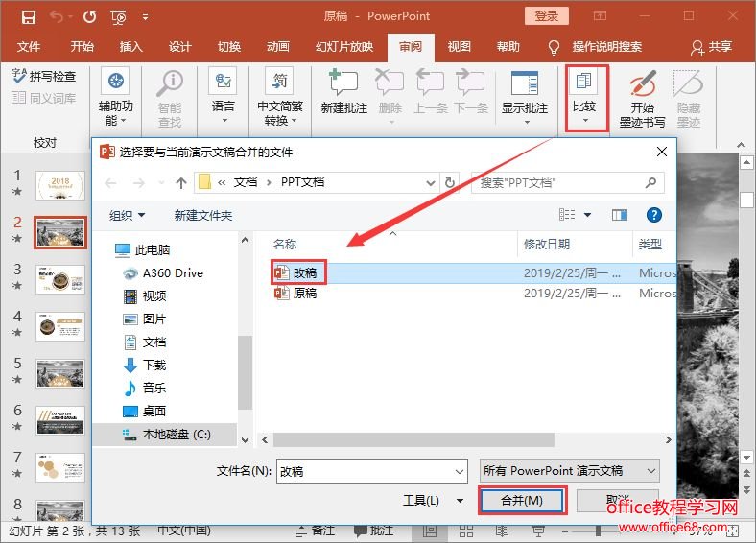756x543 pixels.
Task: Click the Save icon in title bar
Action: click(29, 17)
